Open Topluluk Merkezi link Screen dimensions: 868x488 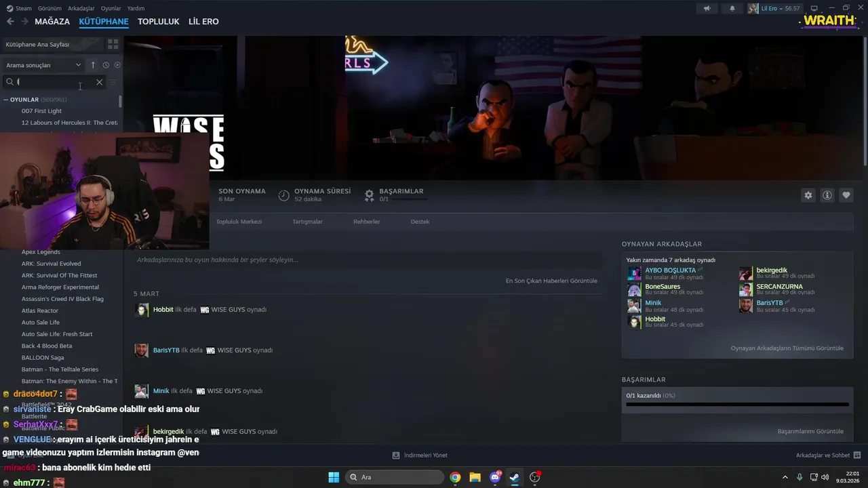click(x=239, y=222)
